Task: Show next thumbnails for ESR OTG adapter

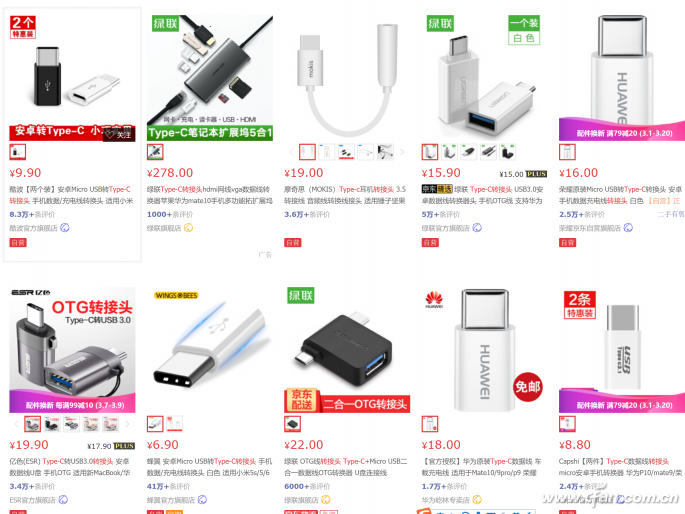Action: [128, 424]
